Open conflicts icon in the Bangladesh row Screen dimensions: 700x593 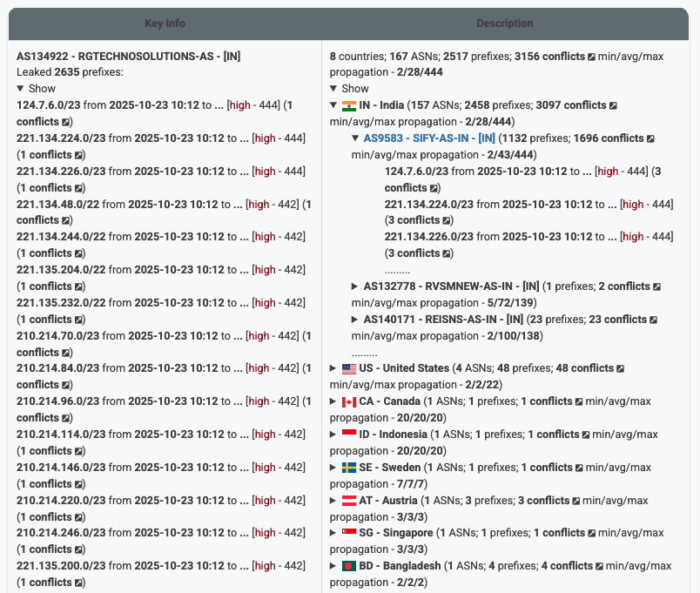point(599,566)
